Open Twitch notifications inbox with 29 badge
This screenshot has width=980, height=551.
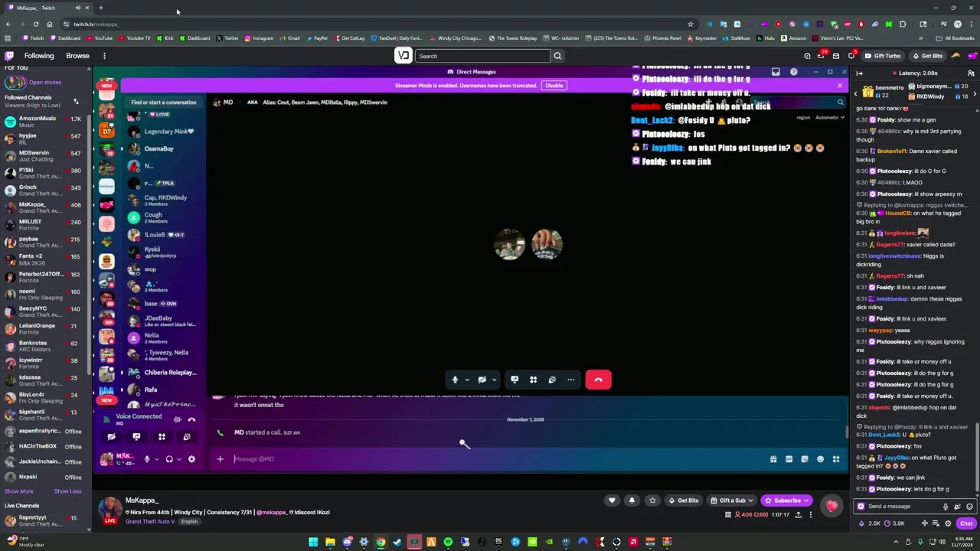pyautogui.click(x=821, y=56)
